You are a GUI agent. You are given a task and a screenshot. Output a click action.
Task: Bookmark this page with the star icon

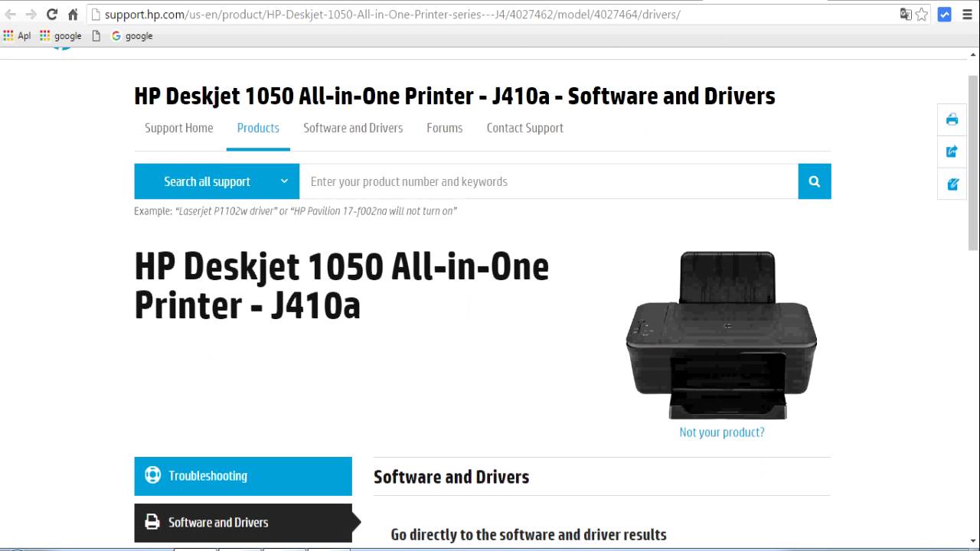[x=922, y=15]
